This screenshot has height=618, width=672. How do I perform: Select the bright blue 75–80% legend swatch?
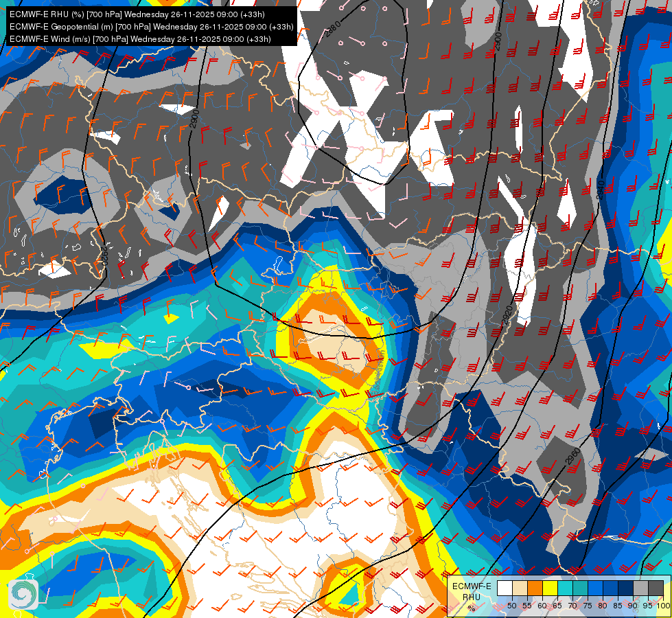(x=596, y=588)
